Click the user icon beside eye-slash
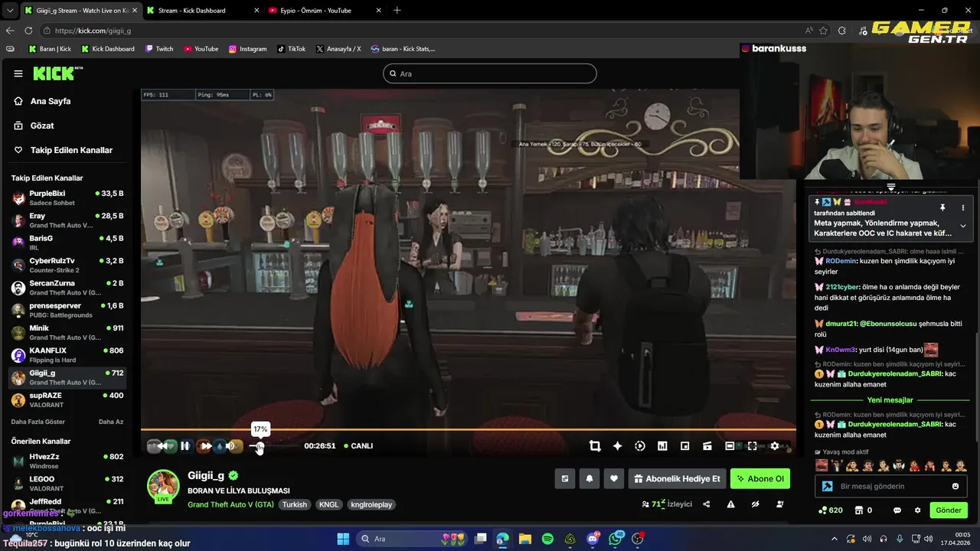 779,504
